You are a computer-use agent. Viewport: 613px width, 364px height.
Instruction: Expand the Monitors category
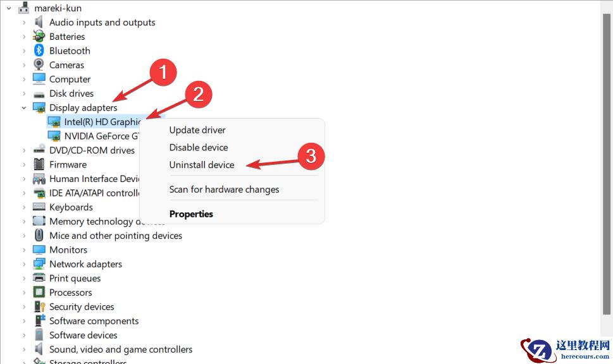24,250
